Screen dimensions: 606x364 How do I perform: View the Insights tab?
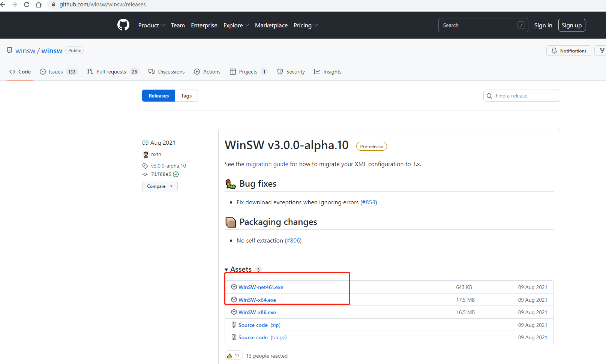(328, 72)
